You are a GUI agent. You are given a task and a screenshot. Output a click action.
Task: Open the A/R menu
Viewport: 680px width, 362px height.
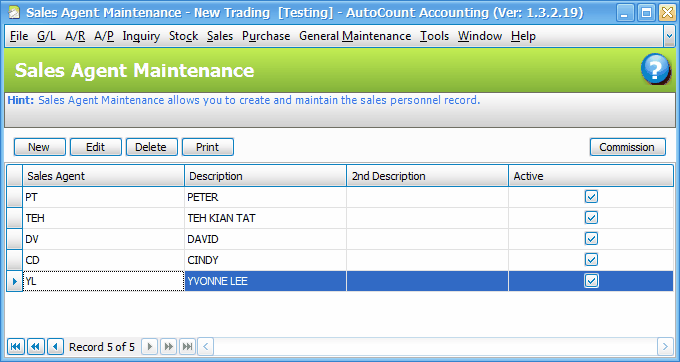(x=75, y=36)
